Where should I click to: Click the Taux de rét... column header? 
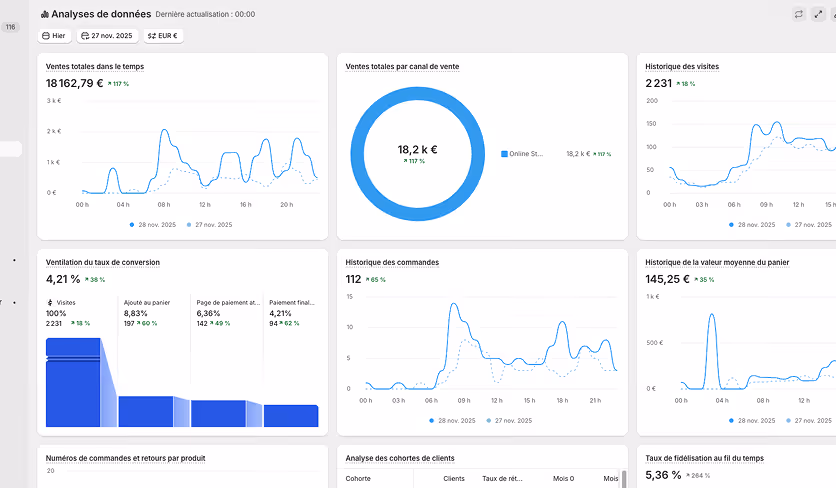click(502, 478)
